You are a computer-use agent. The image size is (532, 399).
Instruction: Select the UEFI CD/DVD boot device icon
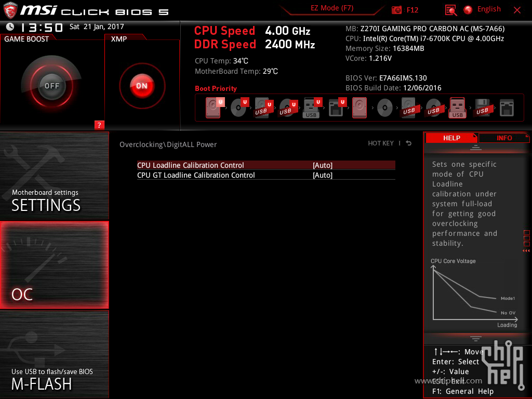240,108
